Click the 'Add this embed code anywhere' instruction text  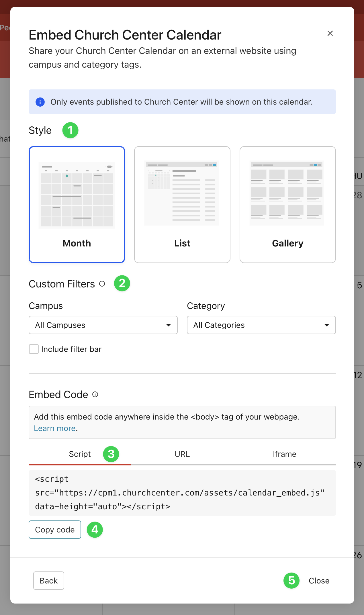(x=167, y=417)
